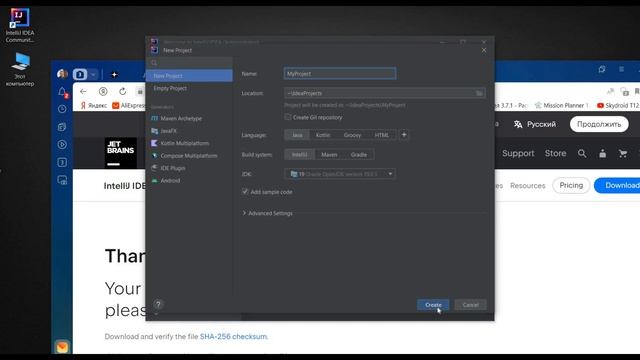Toggle Add sample code checkbox

[x=245, y=191]
